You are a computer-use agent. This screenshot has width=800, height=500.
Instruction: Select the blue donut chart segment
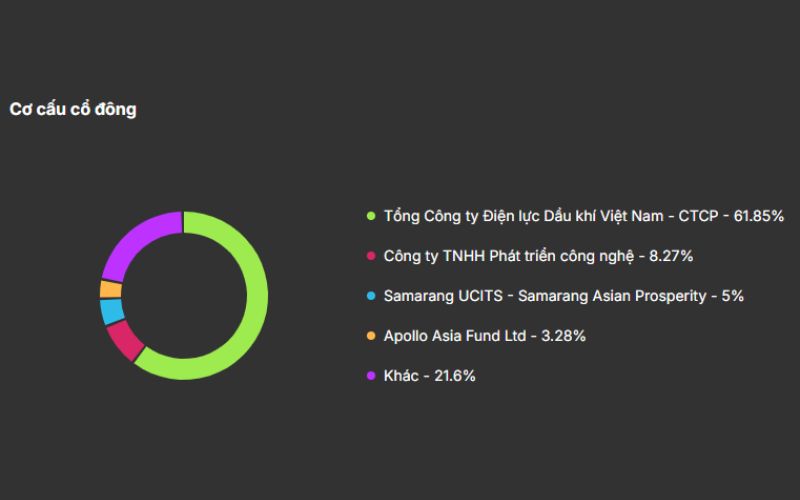pos(112,311)
